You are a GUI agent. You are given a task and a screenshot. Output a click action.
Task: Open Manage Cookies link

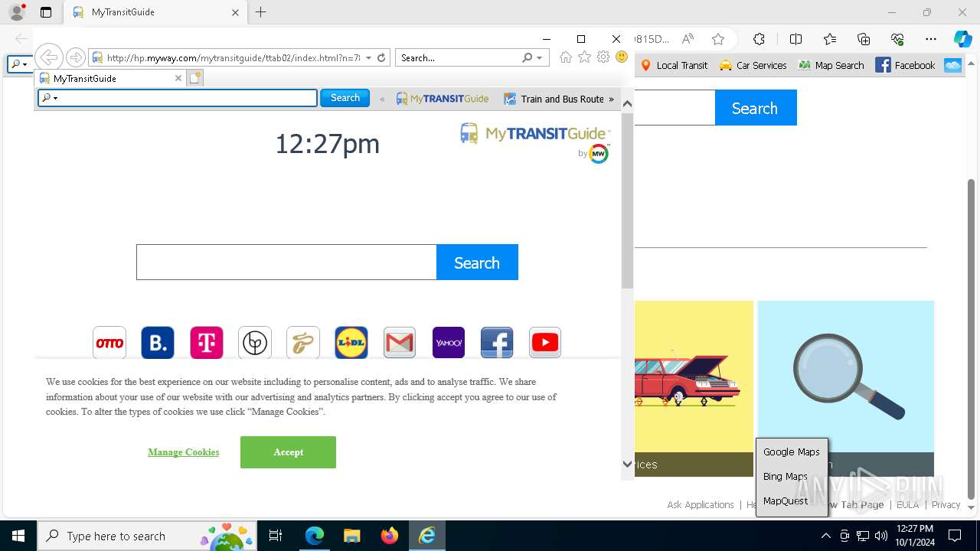[184, 452]
